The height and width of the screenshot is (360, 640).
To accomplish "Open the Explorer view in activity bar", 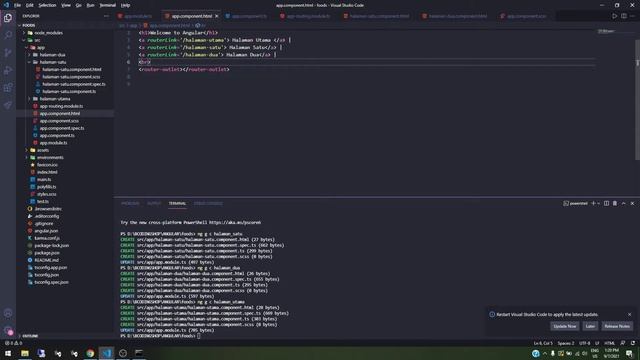I will click(x=8, y=18).
